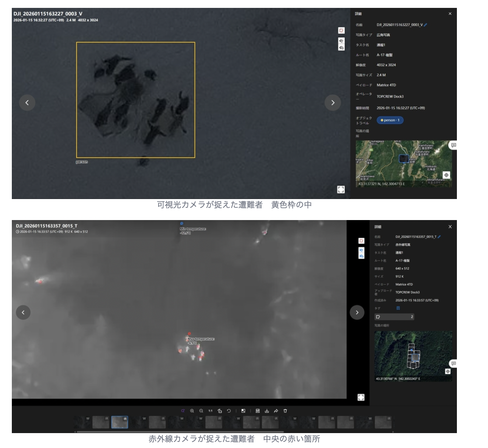Click the contrast square icon in bottom toolbar
This screenshot has width=488, height=448.
tap(243, 411)
